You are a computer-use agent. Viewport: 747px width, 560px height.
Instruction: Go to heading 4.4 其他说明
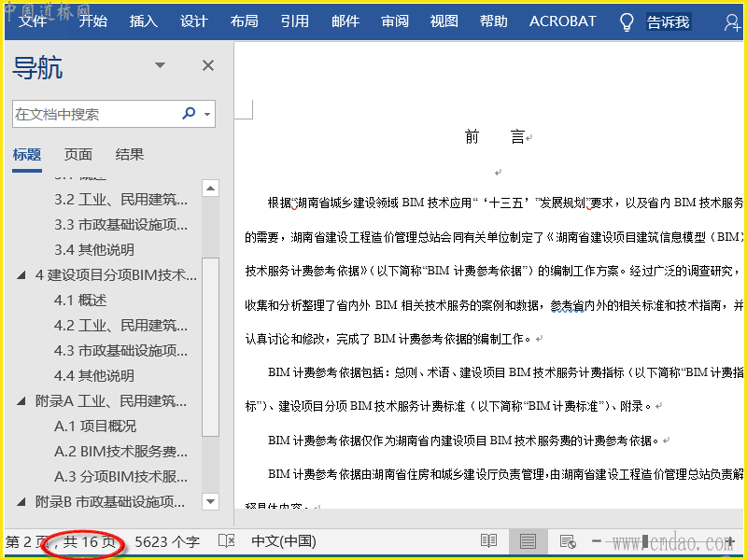94,376
